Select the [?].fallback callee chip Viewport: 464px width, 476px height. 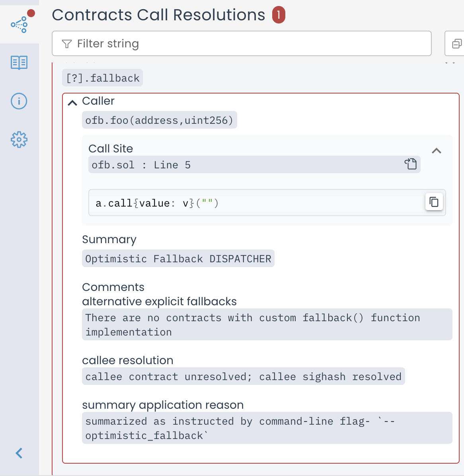tap(103, 78)
